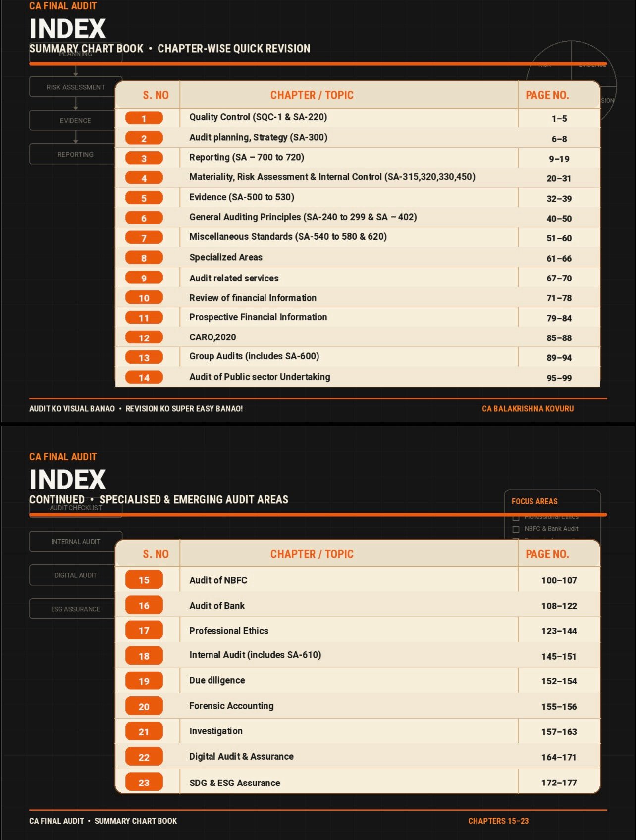Click the orange number 12 badge
Image resolution: width=636 pixels, height=840 pixels.
[x=144, y=337]
